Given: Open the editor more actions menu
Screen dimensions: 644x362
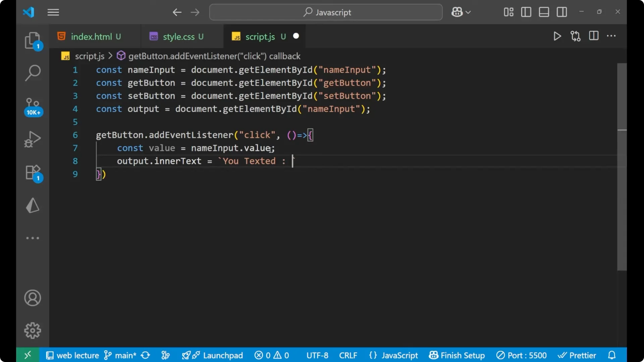Looking at the screenshot, I should 612,36.
